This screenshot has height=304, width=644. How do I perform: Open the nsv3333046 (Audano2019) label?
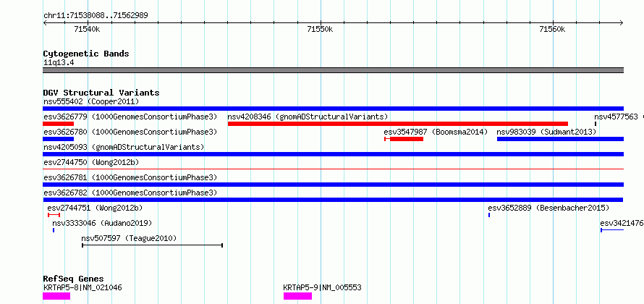(102, 223)
